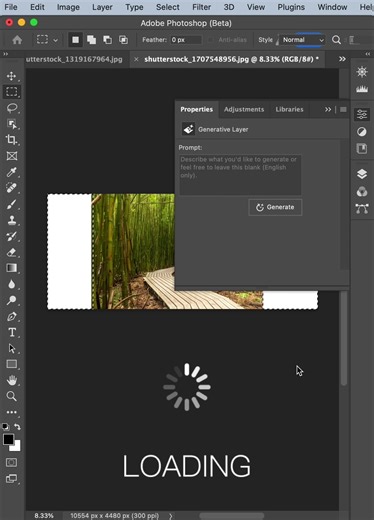Viewport: 374px width, 520px height.
Task: Open the status bar info arrow
Action: [x=171, y=516]
